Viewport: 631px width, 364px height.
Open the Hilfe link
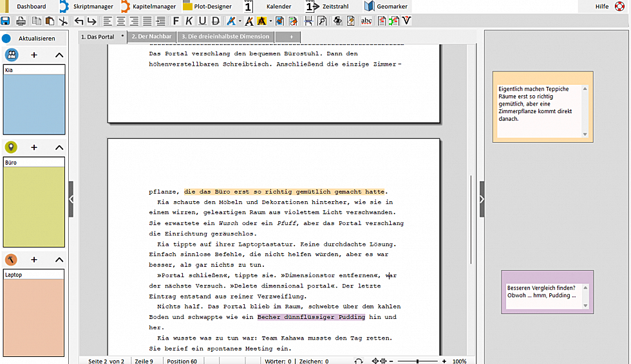pyautogui.click(x=601, y=6)
